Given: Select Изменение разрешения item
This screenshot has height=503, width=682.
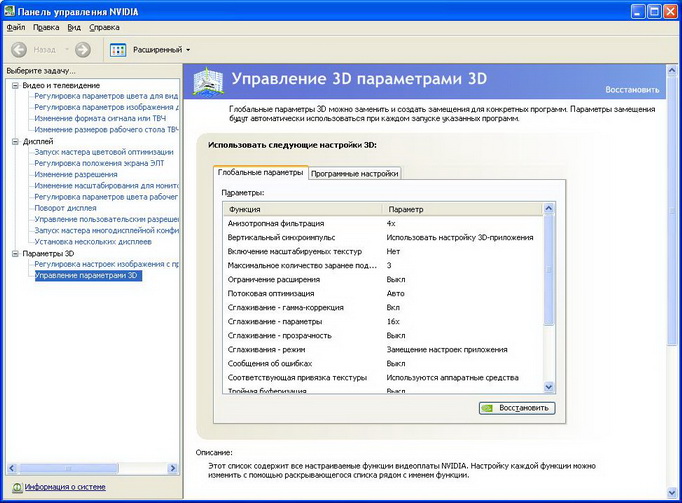Looking at the screenshot, I should (x=76, y=174).
